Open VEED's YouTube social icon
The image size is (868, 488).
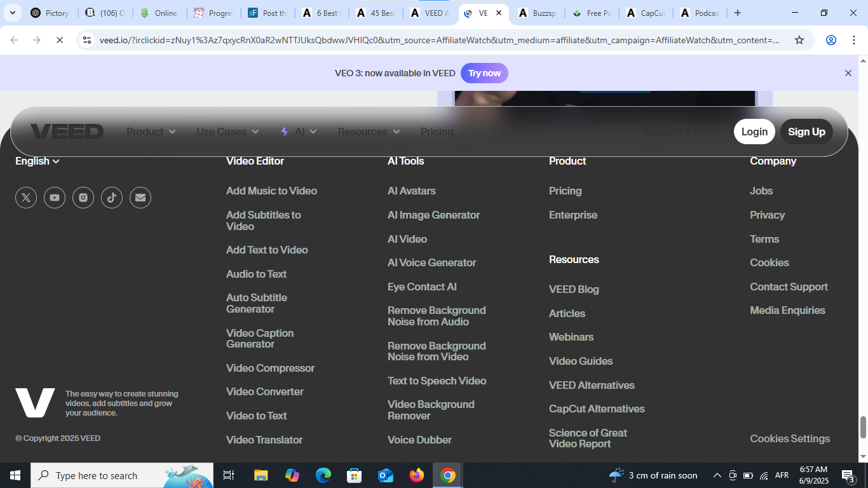click(55, 198)
